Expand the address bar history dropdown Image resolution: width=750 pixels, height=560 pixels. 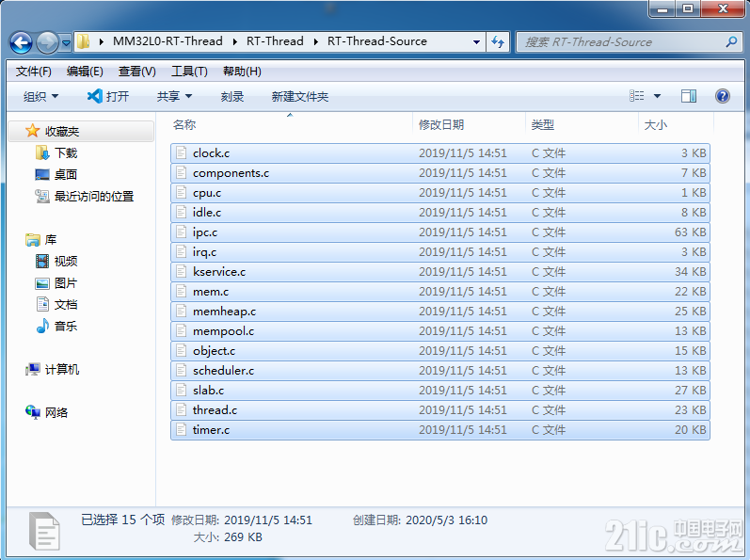pyautogui.click(x=476, y=42)
